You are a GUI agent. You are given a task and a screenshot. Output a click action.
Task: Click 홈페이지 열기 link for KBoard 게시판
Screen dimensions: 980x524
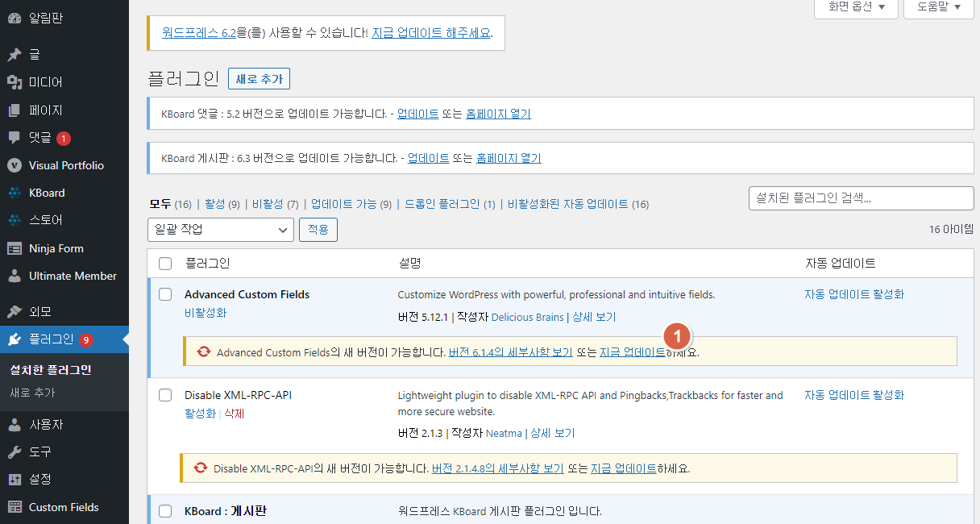tap(509, 158)
